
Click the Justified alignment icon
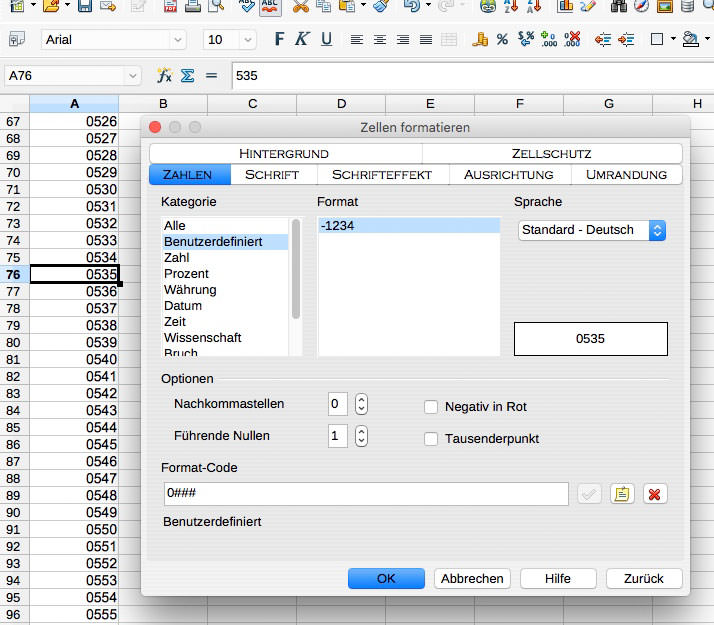click(426, 40)
